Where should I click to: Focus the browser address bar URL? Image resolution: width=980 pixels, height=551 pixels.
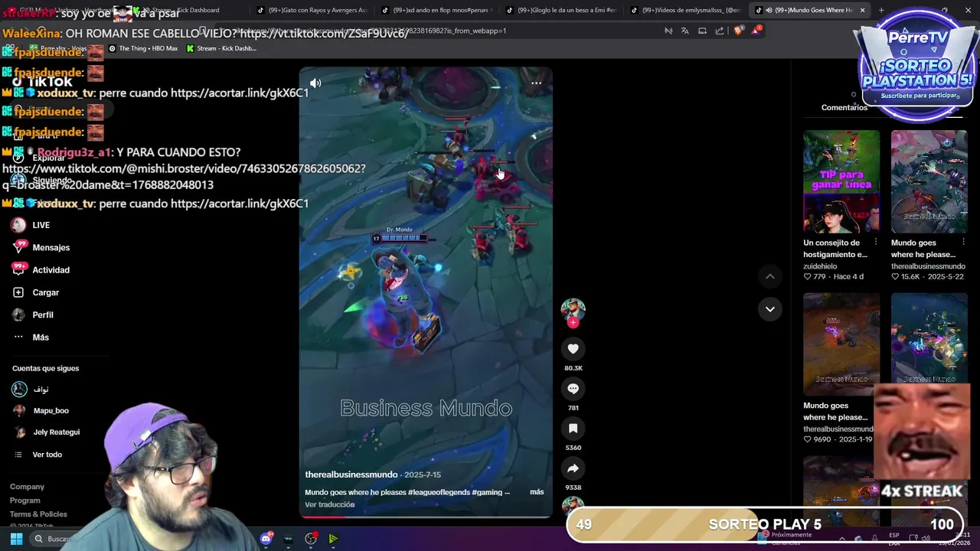pyautogui.click(x=429, y=31)
